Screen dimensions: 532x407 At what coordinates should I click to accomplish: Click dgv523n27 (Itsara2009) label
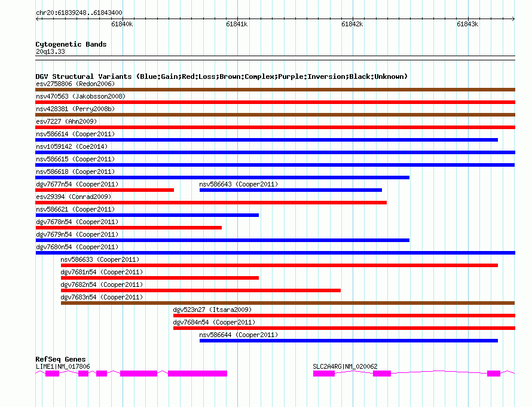tap(212, 310)
